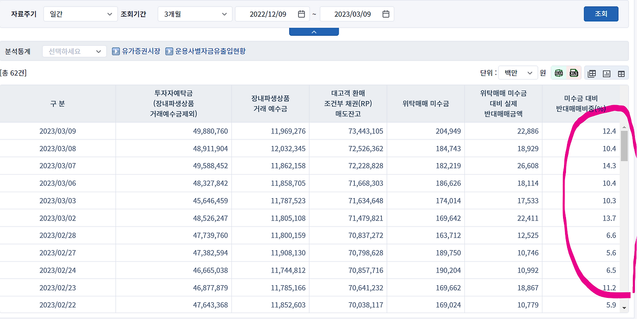Switch to the chart view icon
This screenshot has height=319, width=644.
606,72
